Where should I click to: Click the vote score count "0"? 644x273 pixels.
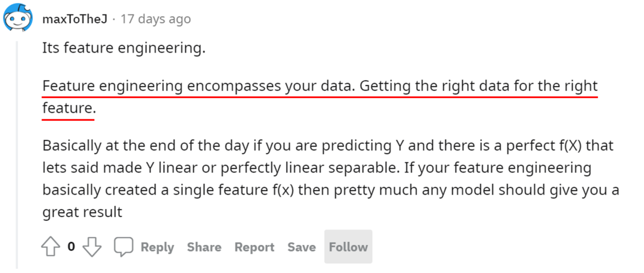coord(71,247)
